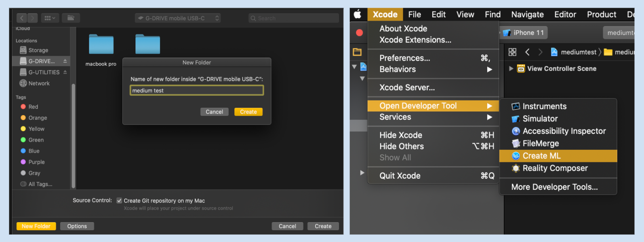Open the Product menu

pyautogui.click(x=602, y=15)
